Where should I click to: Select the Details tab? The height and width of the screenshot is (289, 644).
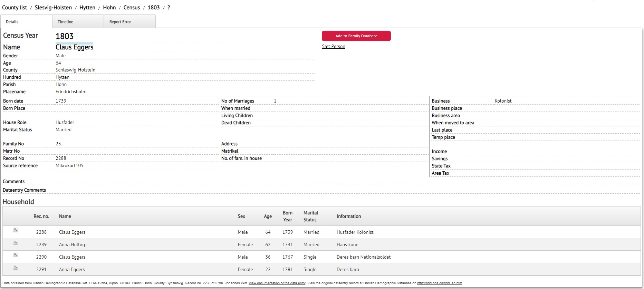point(12,22)
